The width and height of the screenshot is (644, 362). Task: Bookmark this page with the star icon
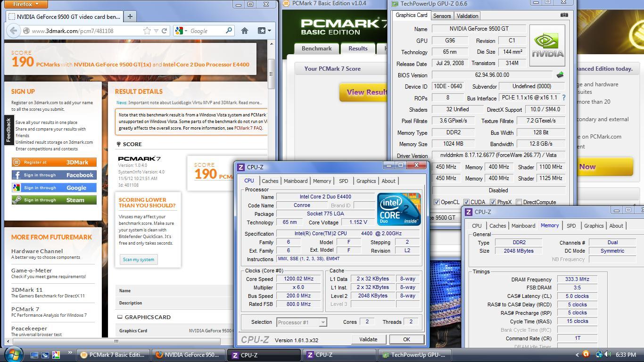pyautogui.click(x=147, y=31)
